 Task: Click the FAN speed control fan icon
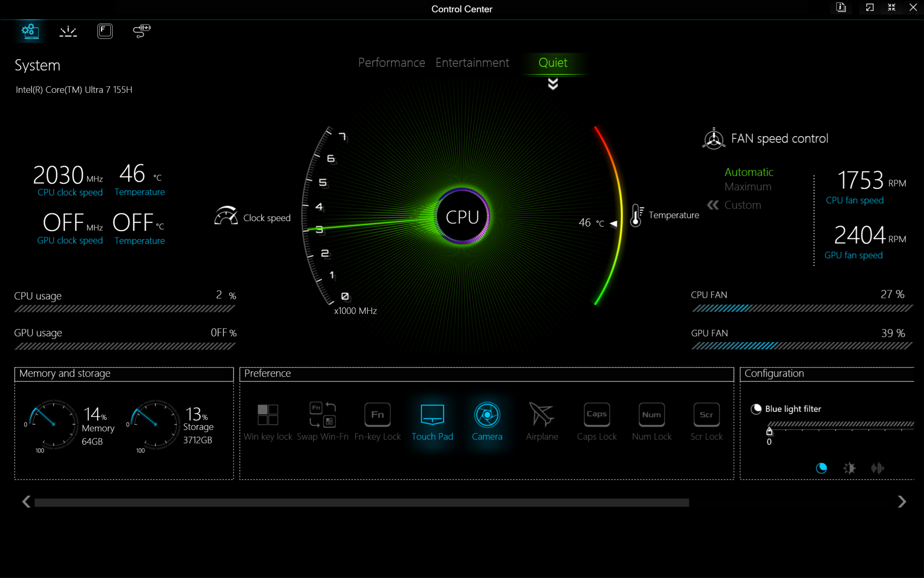(714, 139)
